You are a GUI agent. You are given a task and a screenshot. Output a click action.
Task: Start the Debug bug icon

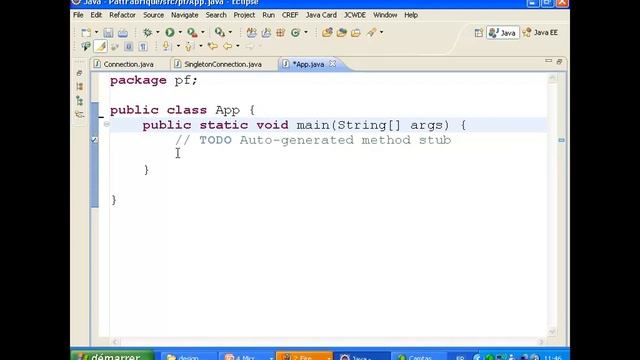click(x=148, y=32)
